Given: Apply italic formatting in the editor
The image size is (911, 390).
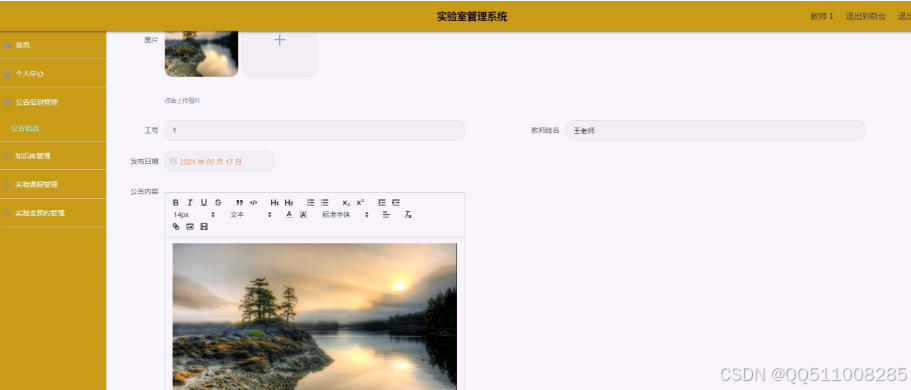Looking at the screenshot, I should coord(190,203).
